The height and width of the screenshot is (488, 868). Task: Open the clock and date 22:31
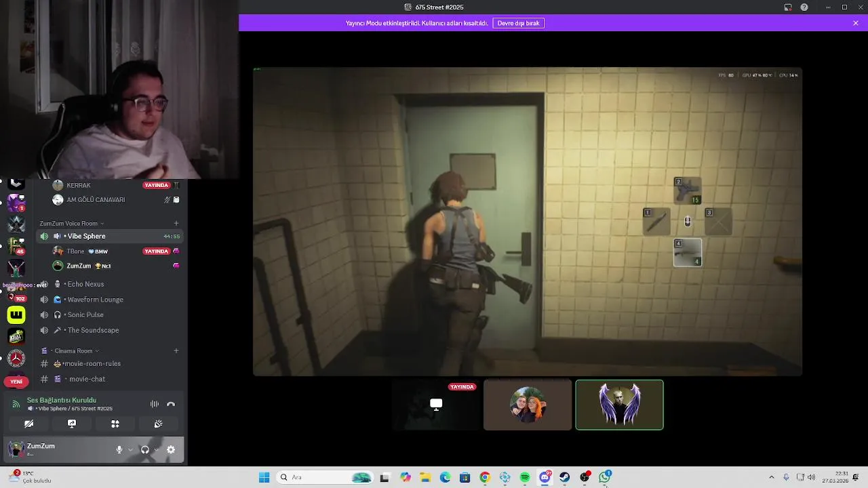tap(834, 477)
